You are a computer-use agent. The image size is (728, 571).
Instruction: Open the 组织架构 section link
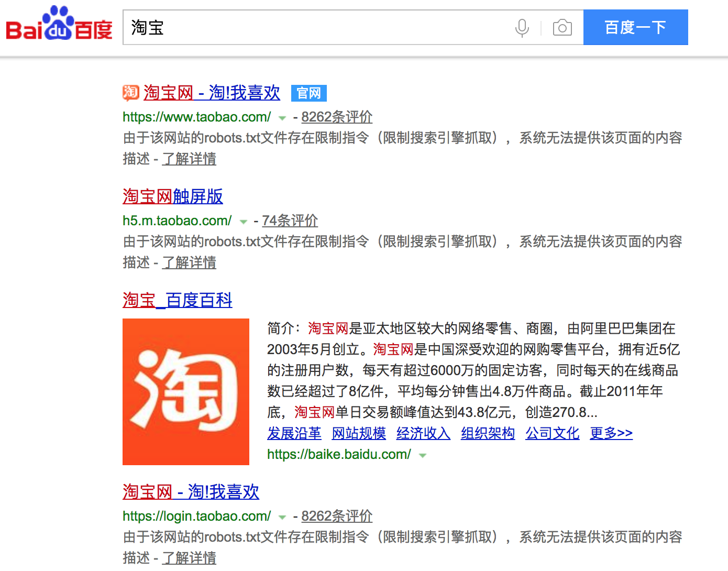pos(488,433)
